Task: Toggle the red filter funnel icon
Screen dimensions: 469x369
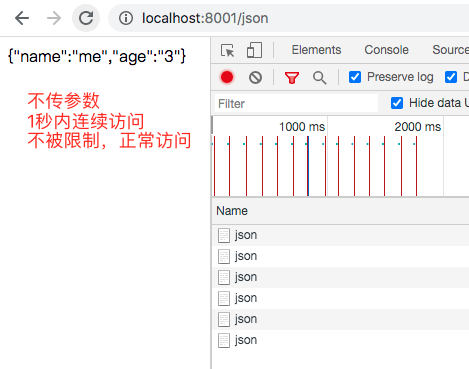Action: pos(292,78)
